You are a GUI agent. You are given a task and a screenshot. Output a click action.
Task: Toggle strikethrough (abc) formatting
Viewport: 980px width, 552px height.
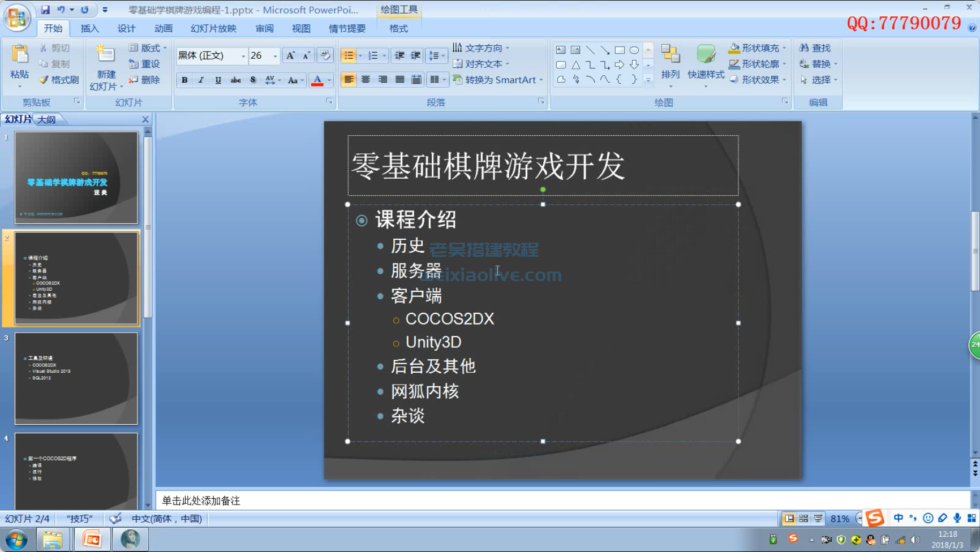(x=235, y=80)
